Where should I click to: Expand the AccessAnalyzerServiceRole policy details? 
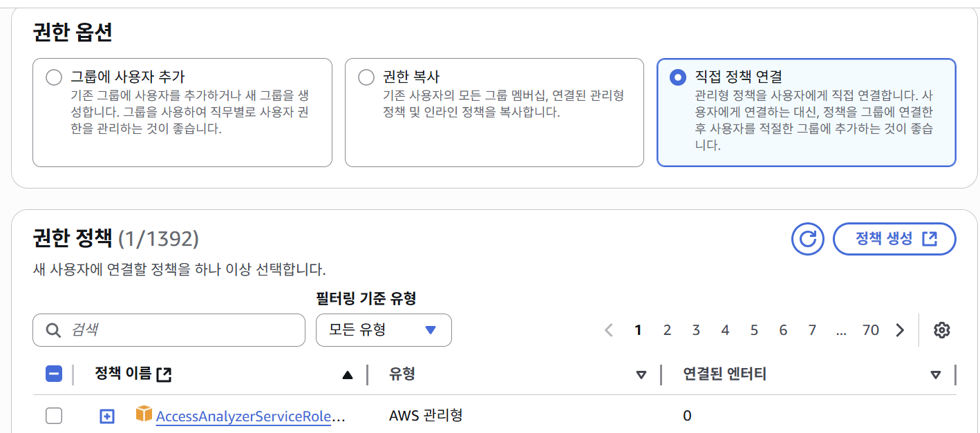tap(106, 416)
